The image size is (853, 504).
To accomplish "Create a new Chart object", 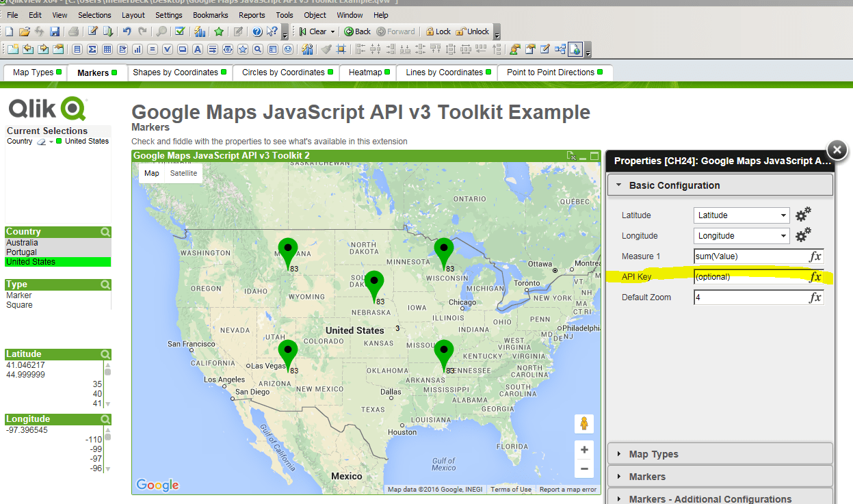I will click(x=137, y=49).
